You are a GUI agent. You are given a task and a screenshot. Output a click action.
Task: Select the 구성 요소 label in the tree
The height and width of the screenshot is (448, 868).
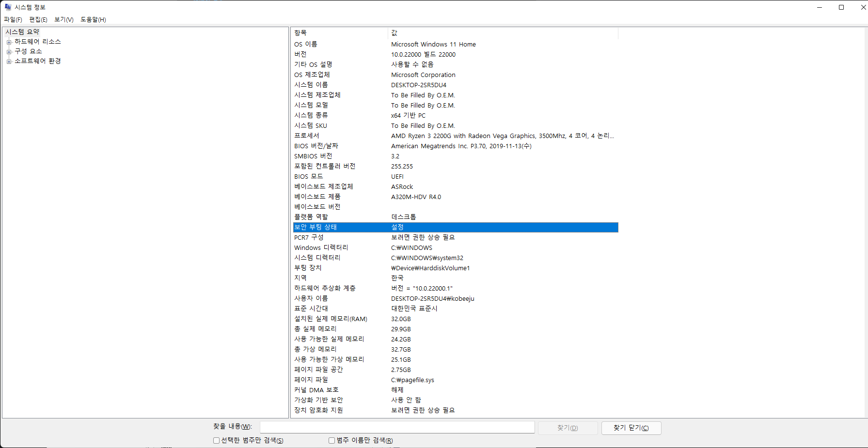click(28, 51)
